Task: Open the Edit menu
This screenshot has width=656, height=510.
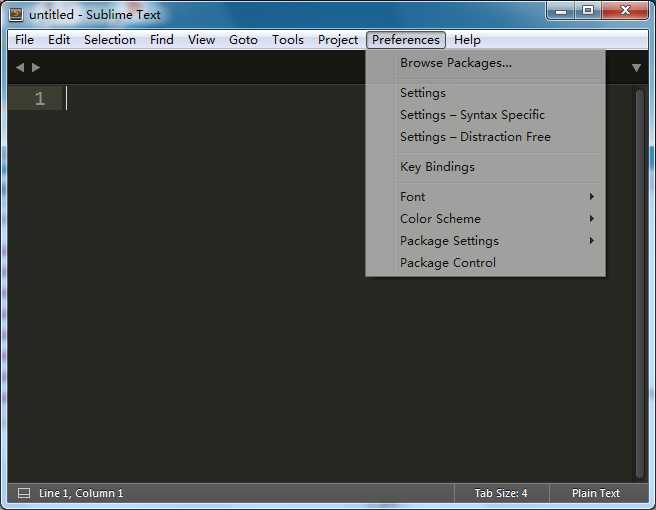Action: 59,40
